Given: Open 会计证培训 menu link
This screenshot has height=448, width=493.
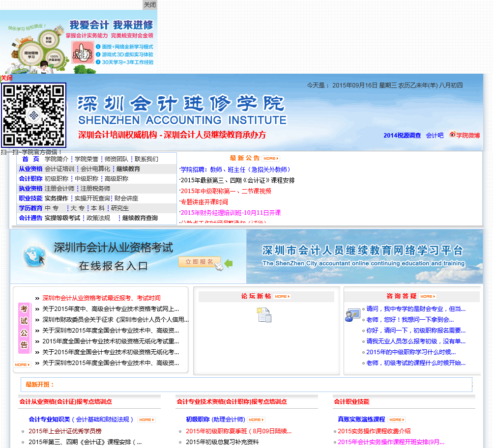Looking at the screenshot, I should [x=59, y=169].
